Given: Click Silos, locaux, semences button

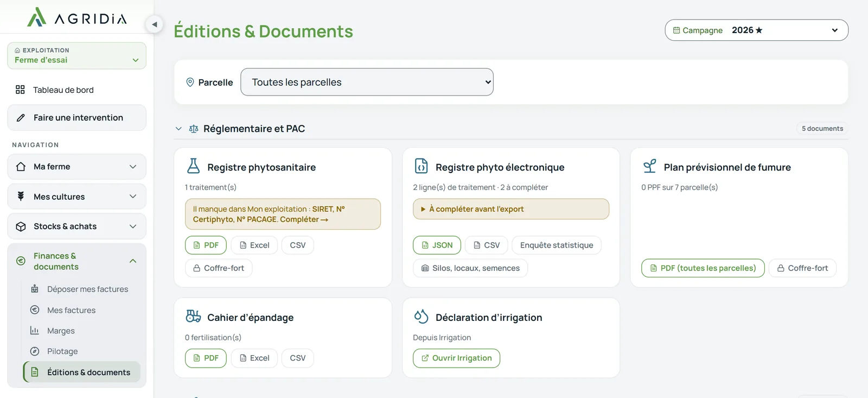Looking at the screenshot, I should coord(470,268).
